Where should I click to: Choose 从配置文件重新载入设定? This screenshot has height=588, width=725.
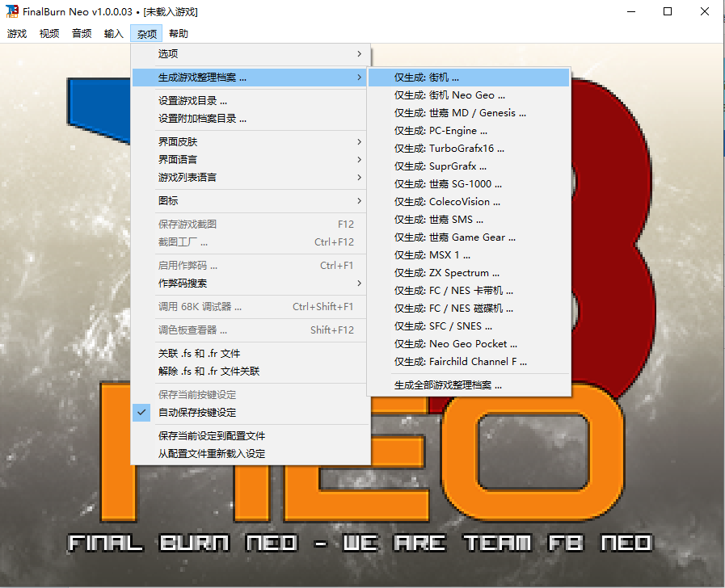tap(251, 454)
